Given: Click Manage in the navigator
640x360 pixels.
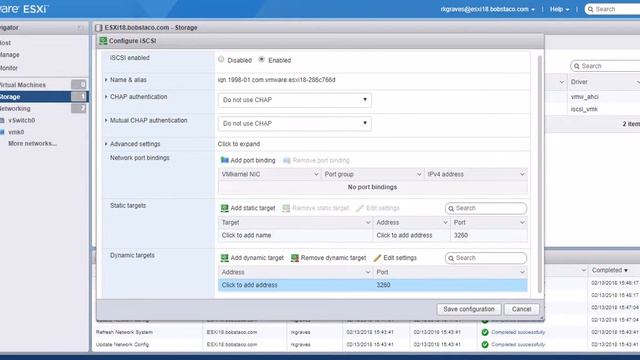Looking at the screenshot, I should (10, 55).
